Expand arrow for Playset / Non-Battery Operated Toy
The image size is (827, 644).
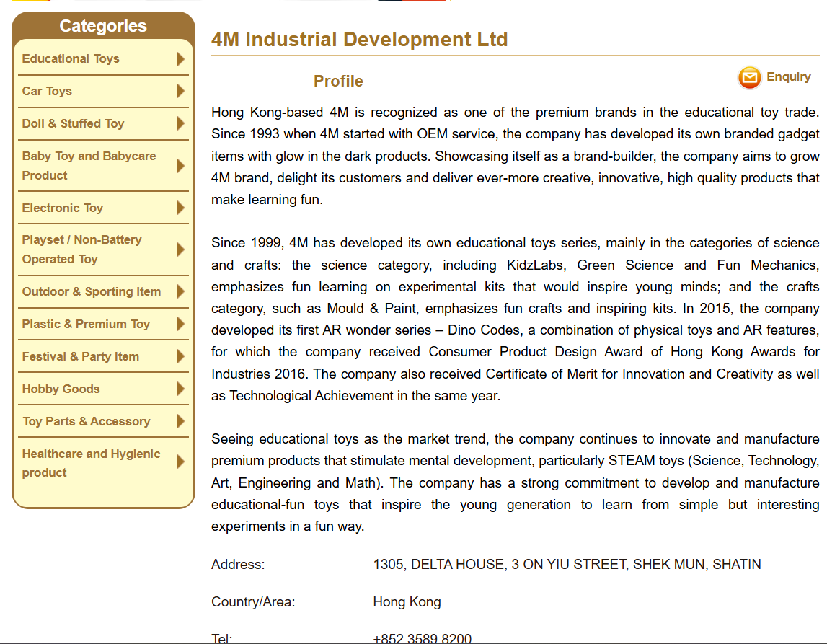point(181,250)
